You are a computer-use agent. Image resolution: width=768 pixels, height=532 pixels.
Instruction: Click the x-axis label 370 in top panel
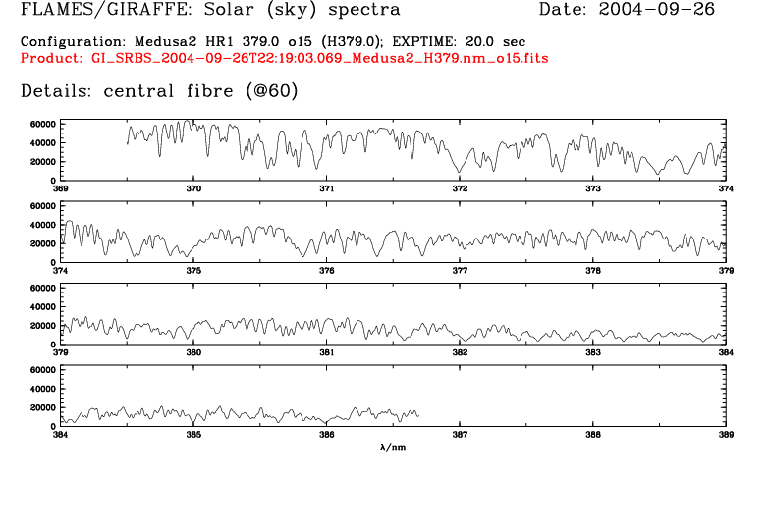tap(193, 188)
